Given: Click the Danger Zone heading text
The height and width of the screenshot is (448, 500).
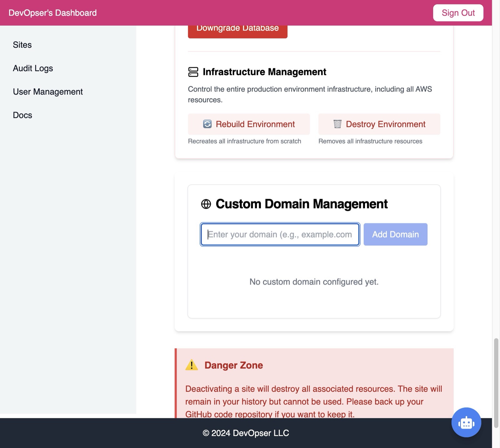Looking at the screenshot, I should [x=233, y=365].
